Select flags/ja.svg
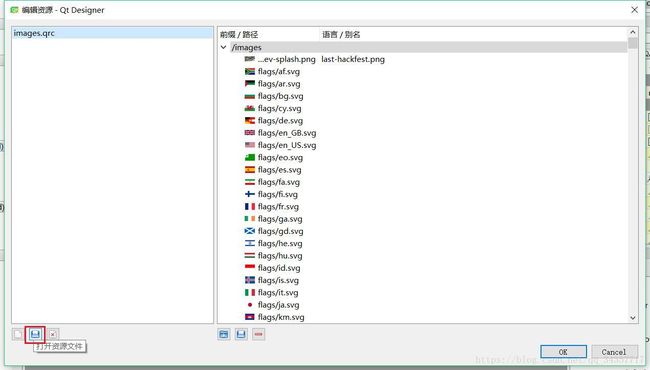 tap(278, 305)
